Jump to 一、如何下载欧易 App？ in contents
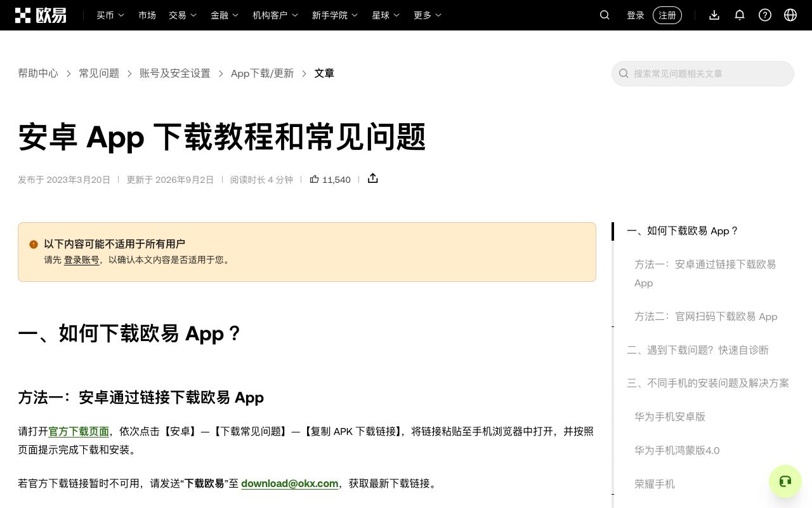Viewport: 812px width, 508px height. [683, 231]
